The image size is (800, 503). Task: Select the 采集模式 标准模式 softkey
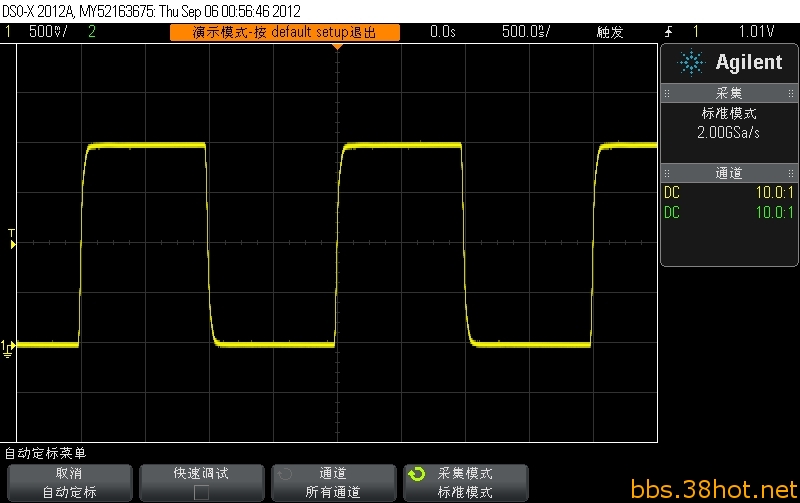click(466, 483)
